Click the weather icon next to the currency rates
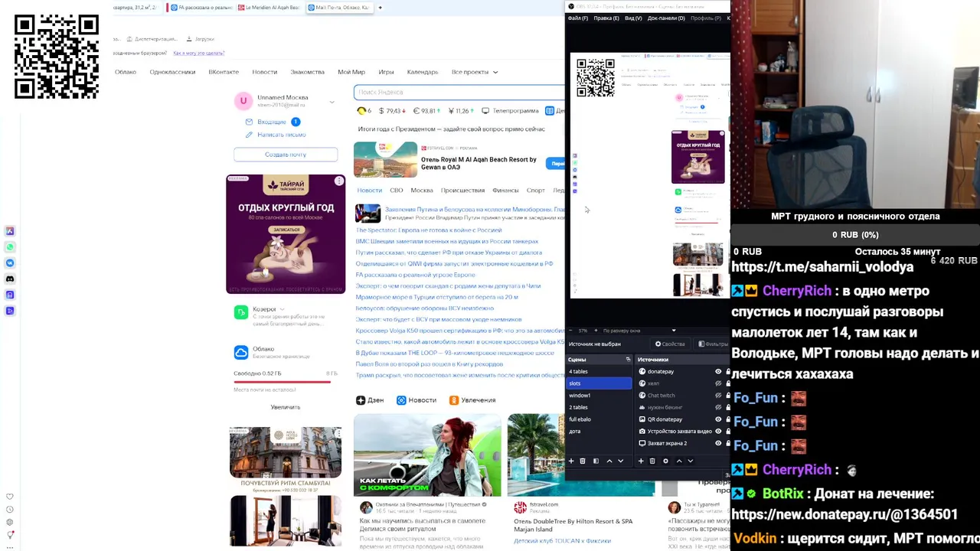This screenshot has width=980, height=551. click(x=362, y=111)
